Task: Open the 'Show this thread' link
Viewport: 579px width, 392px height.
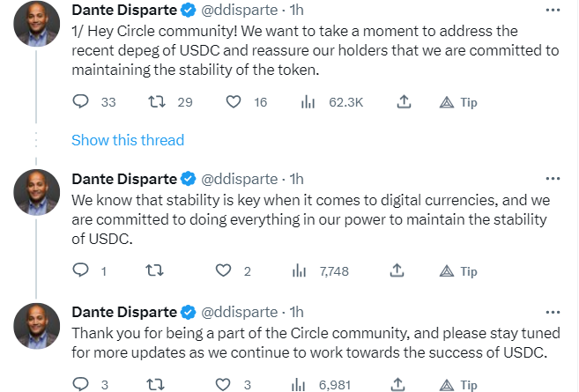Action: [x=128, y=140]
